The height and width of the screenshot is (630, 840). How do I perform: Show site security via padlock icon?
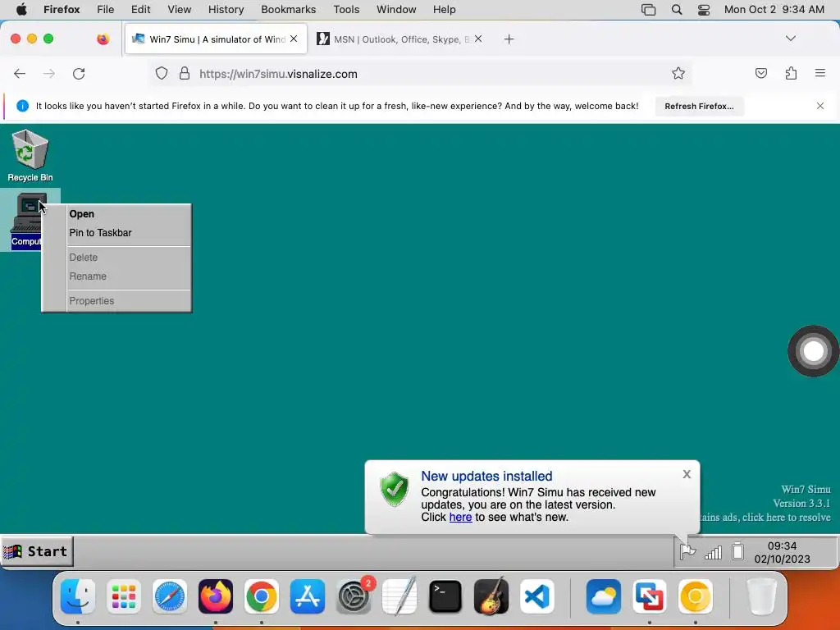[x=185, y=73]
